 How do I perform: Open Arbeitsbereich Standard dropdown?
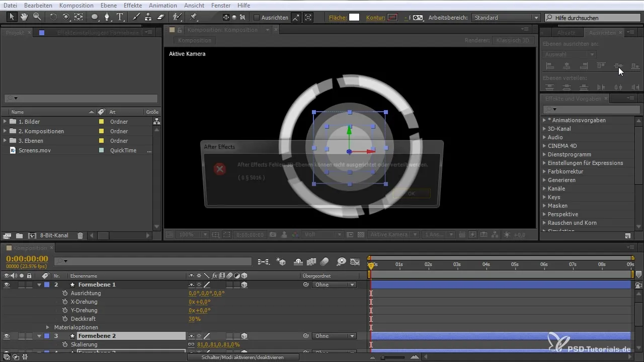point(506,18)
